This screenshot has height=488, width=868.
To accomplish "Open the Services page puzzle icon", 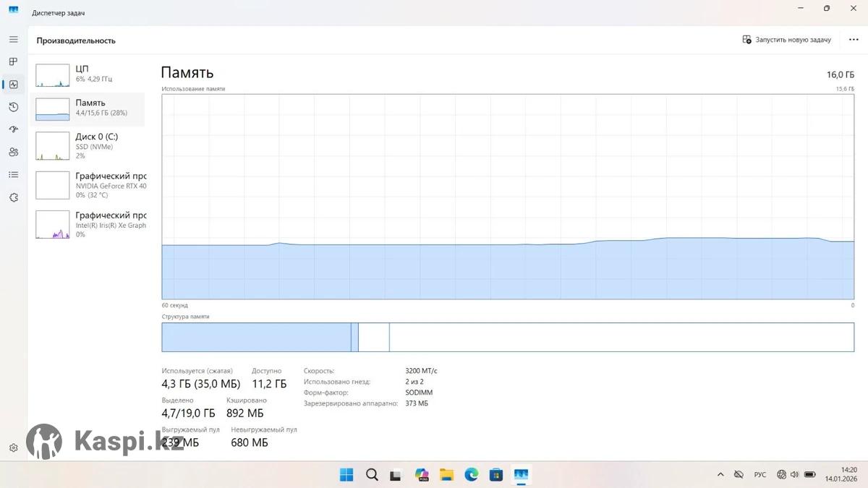I will [x=13, y=197].
